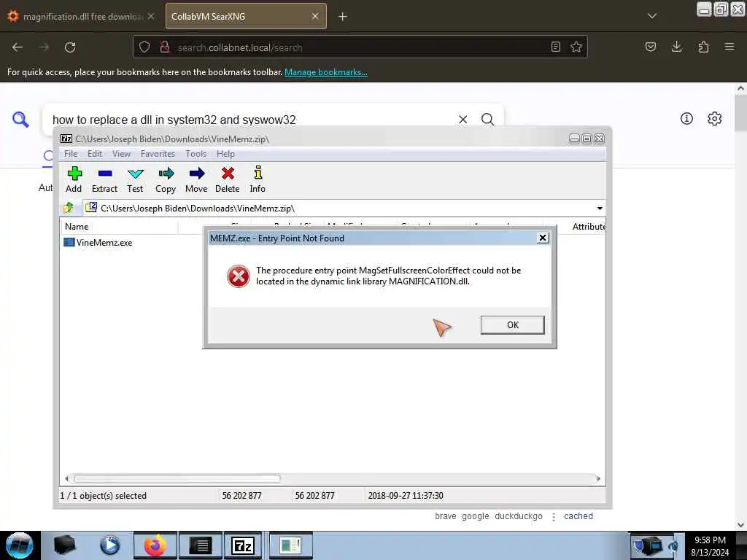Click the 7-Zip scrollbar right arrow
The image size is (747, 560).
click(x=598, y=478)
